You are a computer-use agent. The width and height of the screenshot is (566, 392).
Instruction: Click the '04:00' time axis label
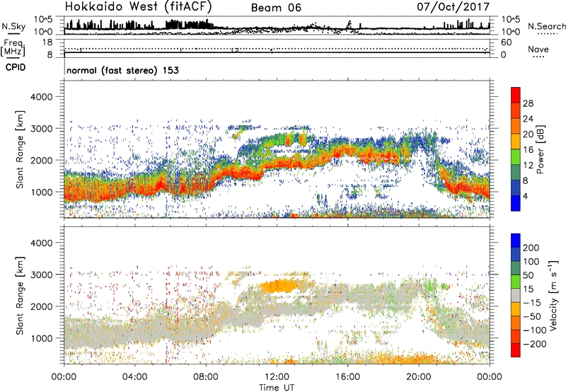[x=134, y=377]
